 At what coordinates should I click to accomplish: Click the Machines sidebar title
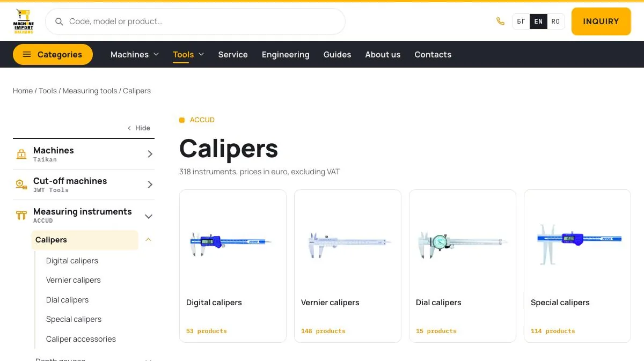[54, 150]
